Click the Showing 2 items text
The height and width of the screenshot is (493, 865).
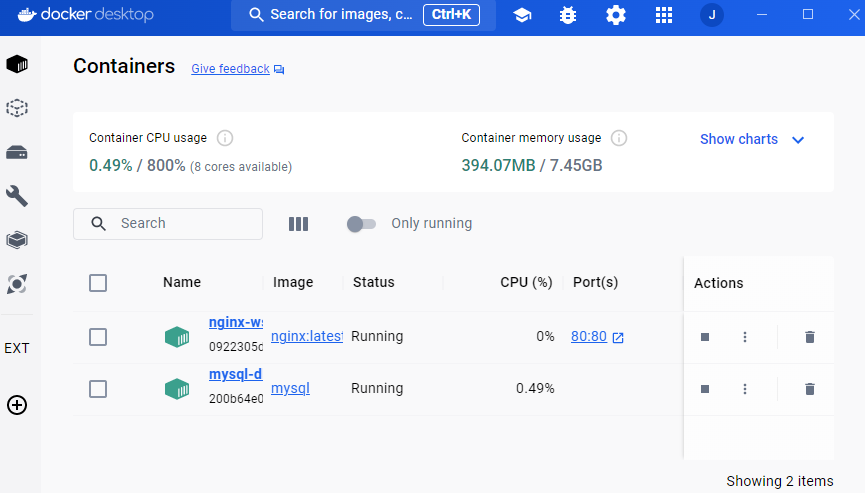[x=779, y=481]
